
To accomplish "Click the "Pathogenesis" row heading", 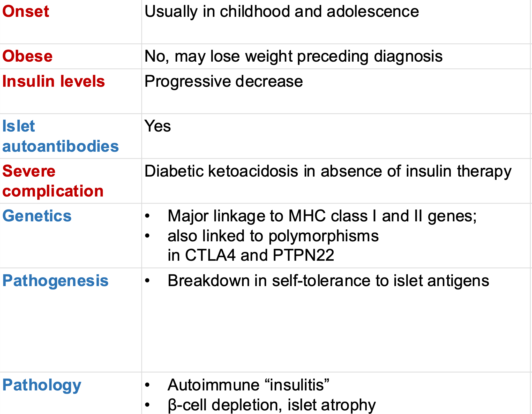I will 55,281.
